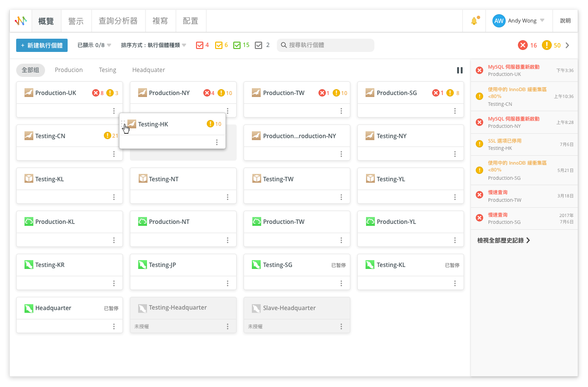Image resolution: width=588 pixels, height=387 pixels.
Task: Click the yellow warning icon on Testing-CN card
Action: coord(107,136)
